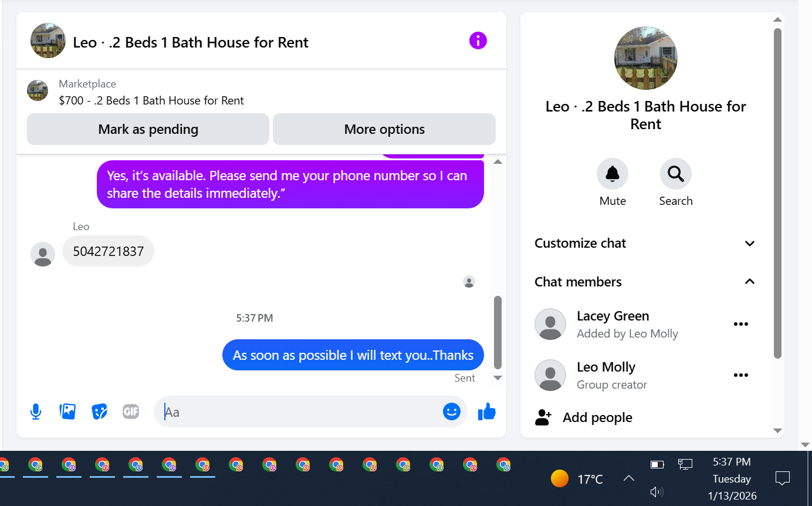Open the emoji picker in message box
Screen dimensions: 812x506
coord(452,411)
